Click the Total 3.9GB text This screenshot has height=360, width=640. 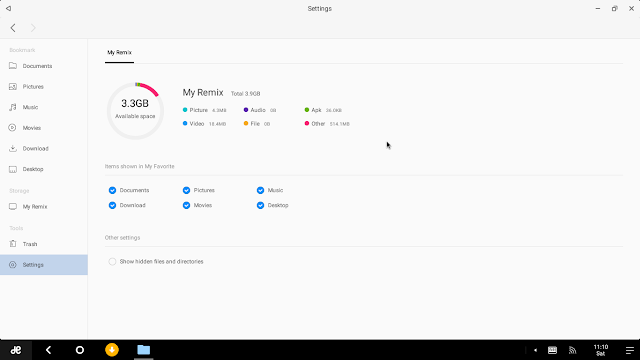pos(245,93)
